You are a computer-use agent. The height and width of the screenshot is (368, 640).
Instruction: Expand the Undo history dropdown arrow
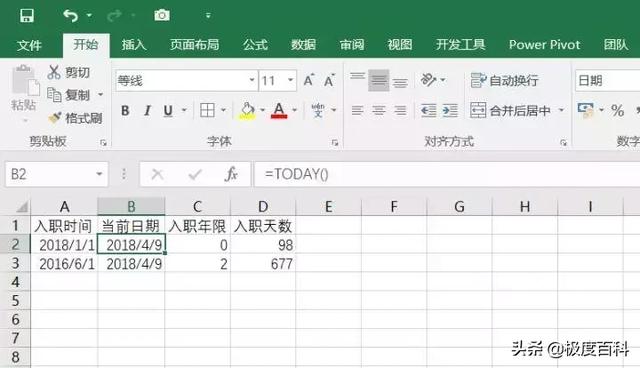coord(89,16)
